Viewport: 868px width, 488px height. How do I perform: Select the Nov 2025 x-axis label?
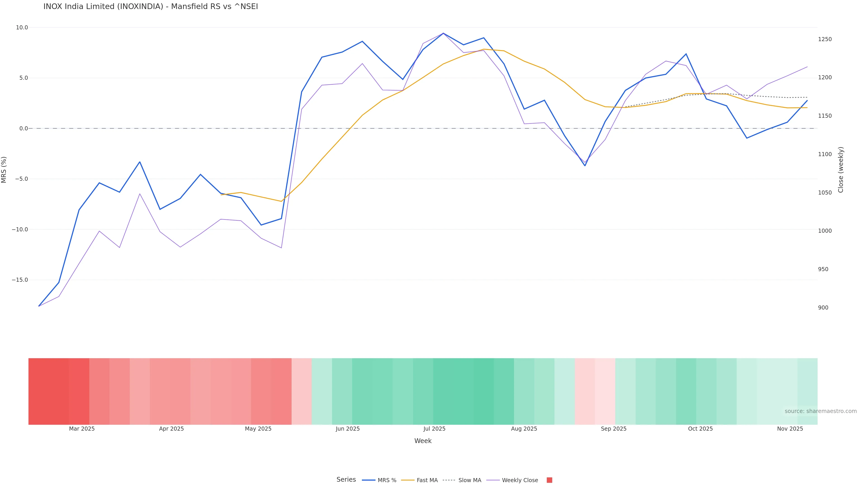tap(790, 429)
